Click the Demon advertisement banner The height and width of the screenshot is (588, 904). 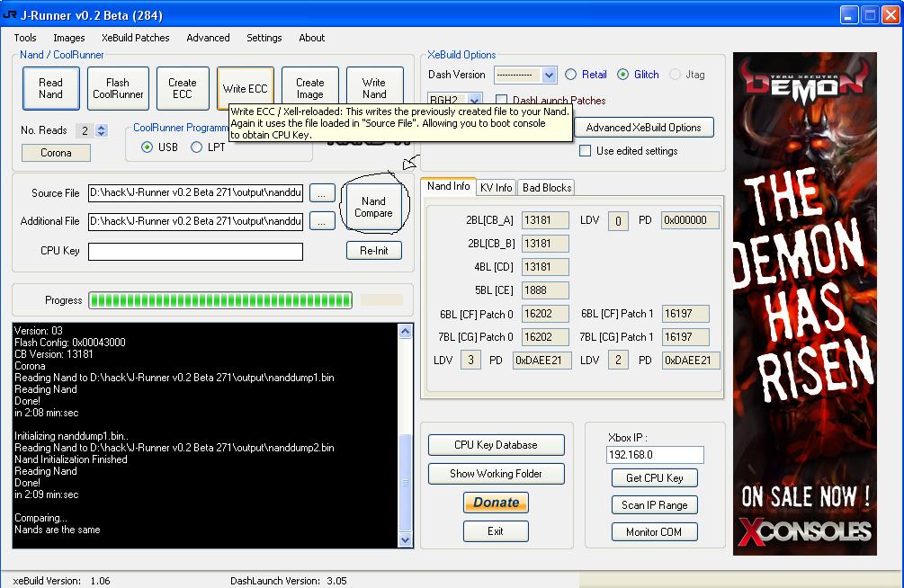pyautogui.click(x=805, y=304)
